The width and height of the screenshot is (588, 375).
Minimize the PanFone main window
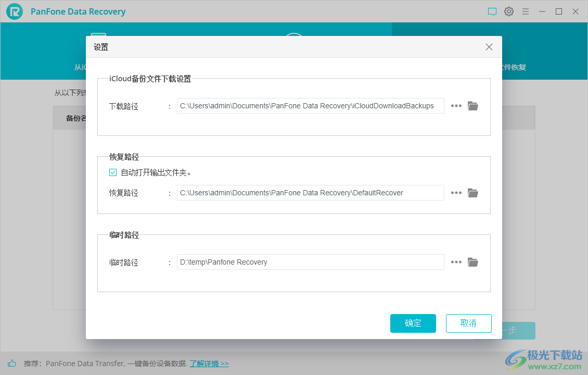click(x=542, y=11)
